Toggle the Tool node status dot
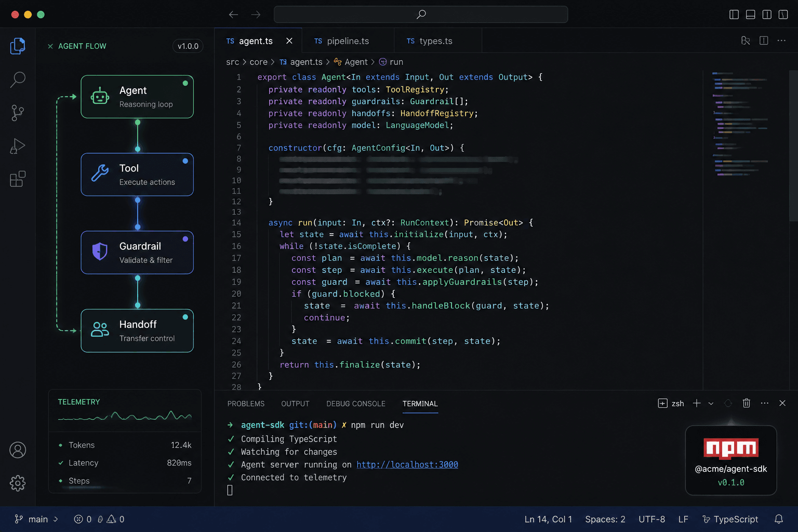Screen dimensions: 798x532 tap(185, 161)
